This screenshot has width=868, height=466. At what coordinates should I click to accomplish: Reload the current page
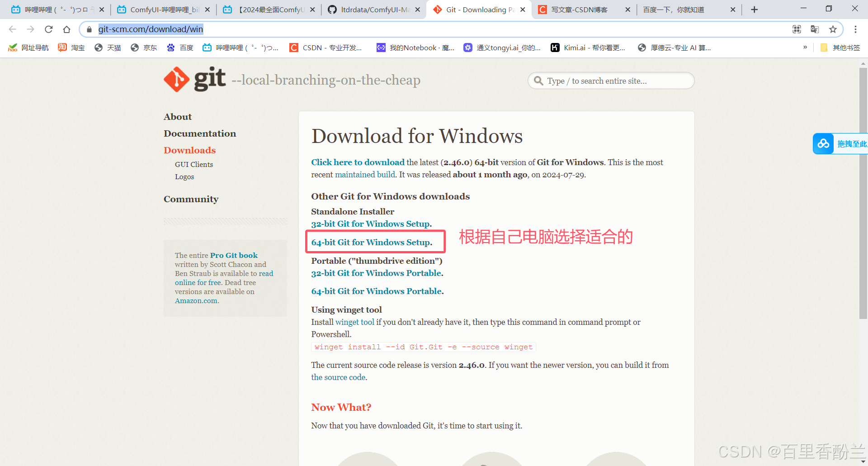pos(49,29)
